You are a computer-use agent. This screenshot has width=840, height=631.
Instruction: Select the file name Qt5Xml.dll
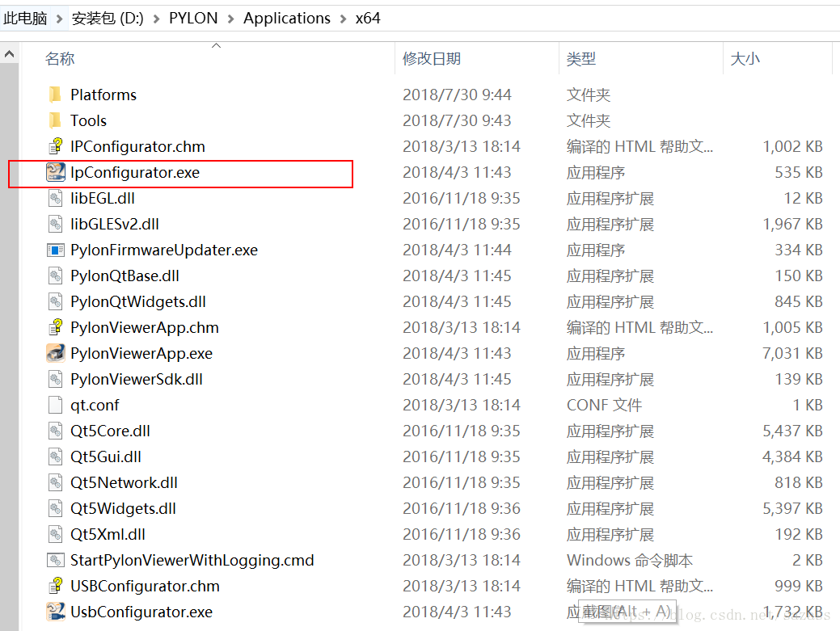pyautogui.click(x=108, y=534)
